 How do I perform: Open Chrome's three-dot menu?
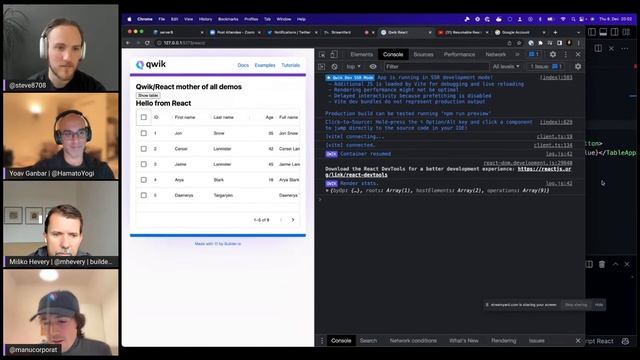[579, 43]
